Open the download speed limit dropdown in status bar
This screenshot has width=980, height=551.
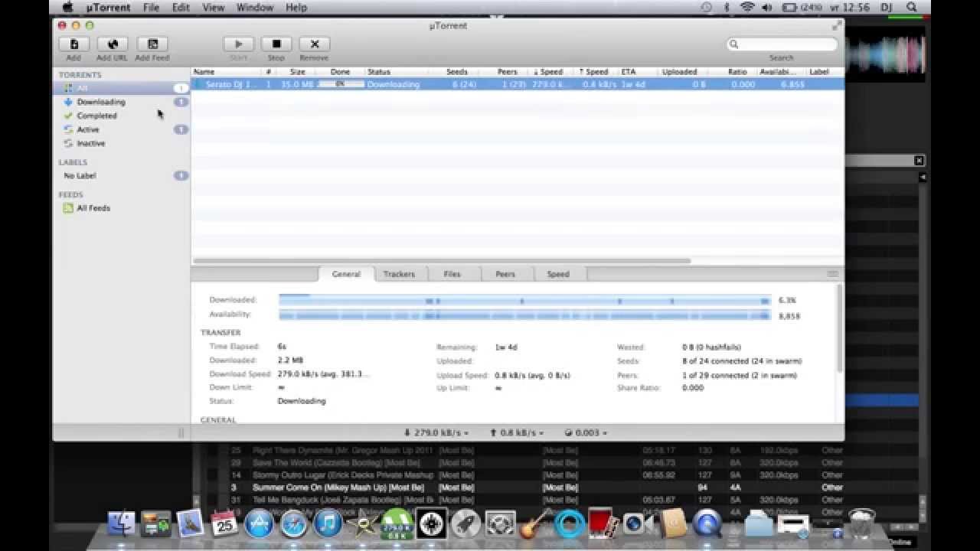(436, 432)
